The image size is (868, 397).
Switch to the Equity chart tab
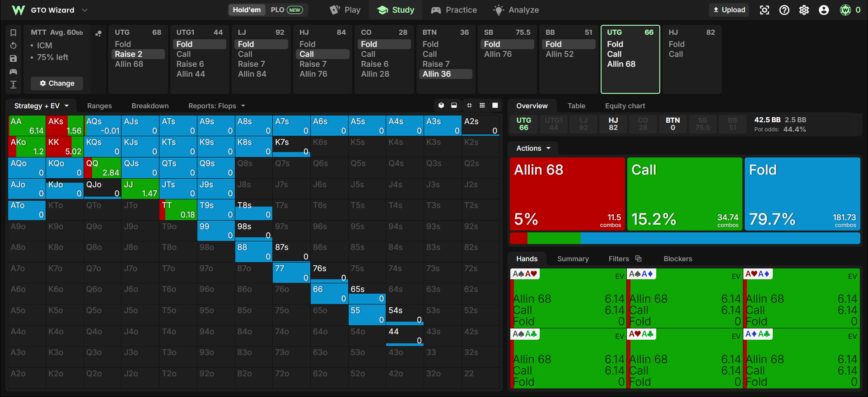[625, 106]
